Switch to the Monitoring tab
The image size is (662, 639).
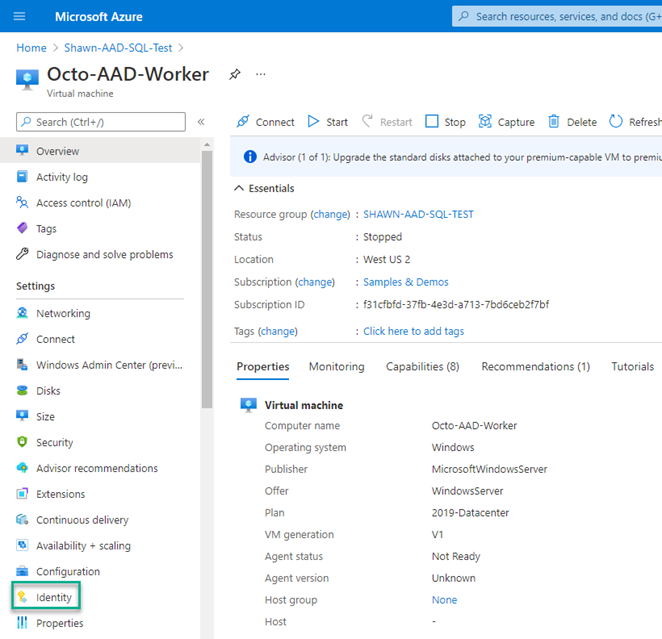pyautogui.click(x=336, y=367)
